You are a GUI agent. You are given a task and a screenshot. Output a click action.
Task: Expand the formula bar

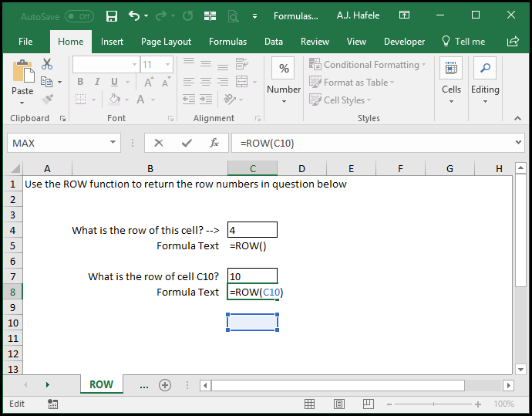[518, 143]
